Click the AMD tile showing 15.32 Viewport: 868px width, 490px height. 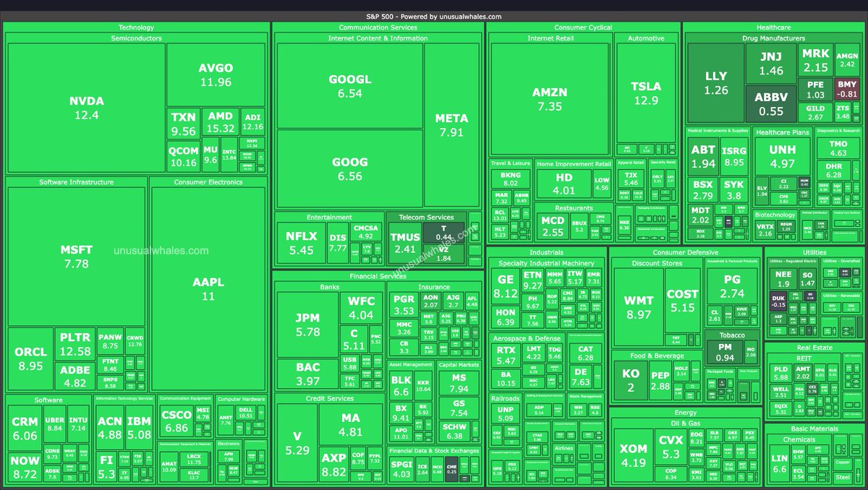(221, 122)
